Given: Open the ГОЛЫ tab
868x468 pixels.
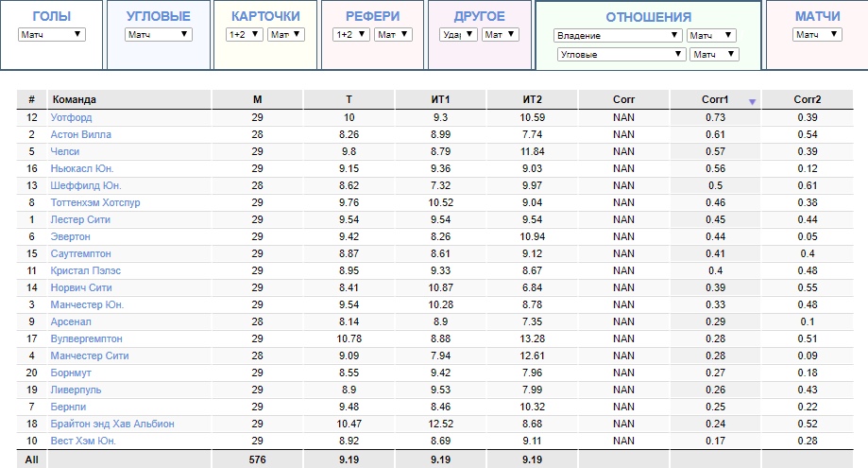Looking at the screenshot, I should pos(51,17).
